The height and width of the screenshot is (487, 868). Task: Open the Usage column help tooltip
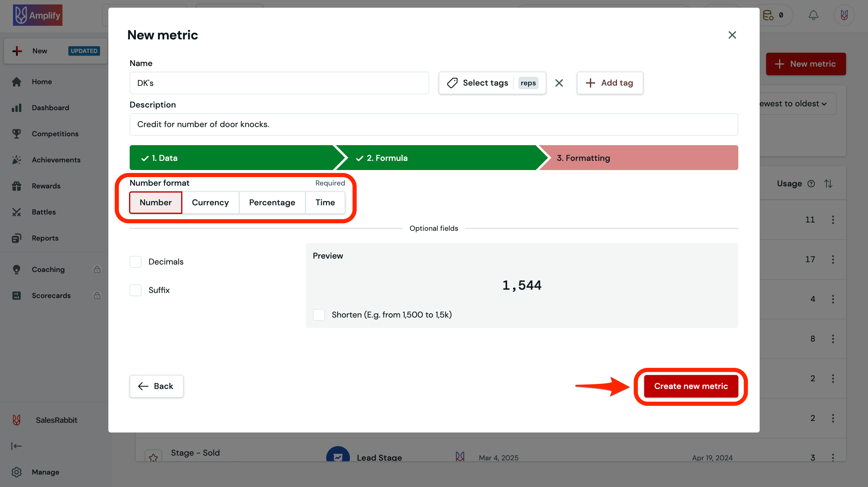(x=811, y=183)
